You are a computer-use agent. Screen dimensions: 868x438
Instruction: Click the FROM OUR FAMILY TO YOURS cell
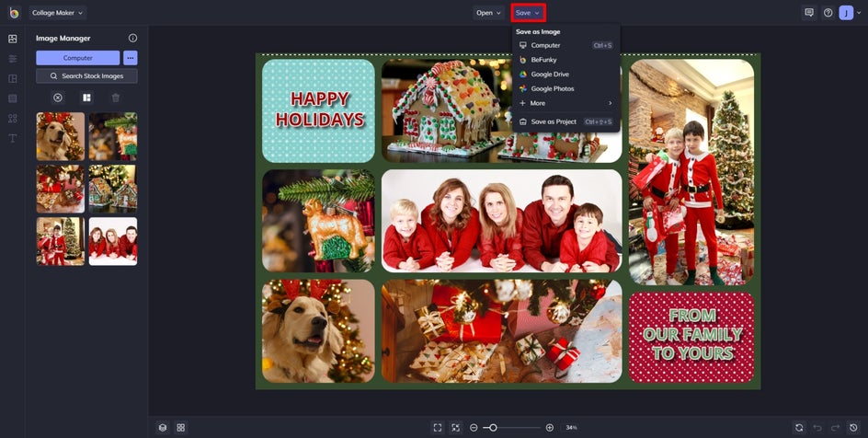691,337
